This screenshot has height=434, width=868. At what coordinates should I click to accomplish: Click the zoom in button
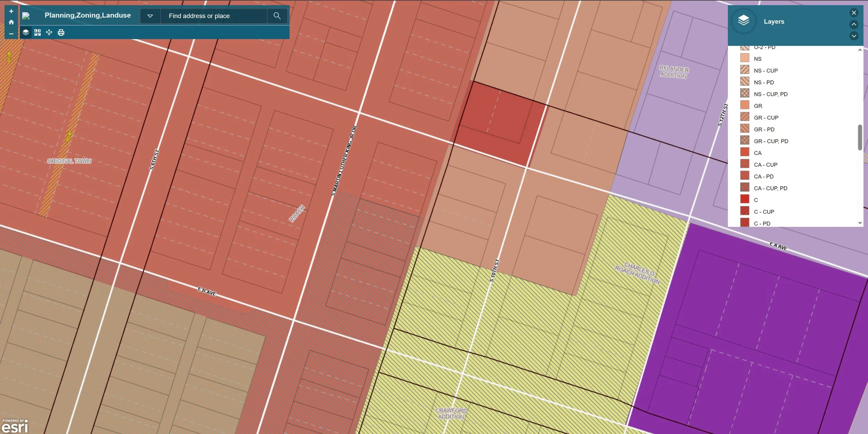11,11
